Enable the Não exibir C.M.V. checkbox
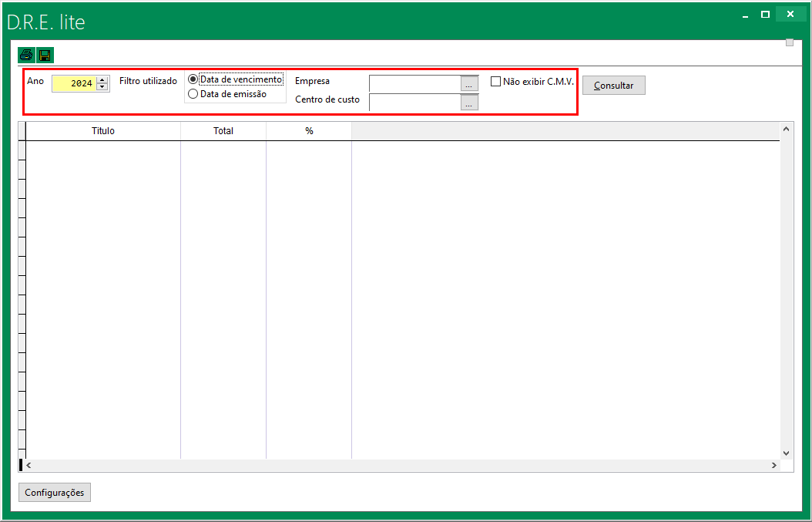 496,81
